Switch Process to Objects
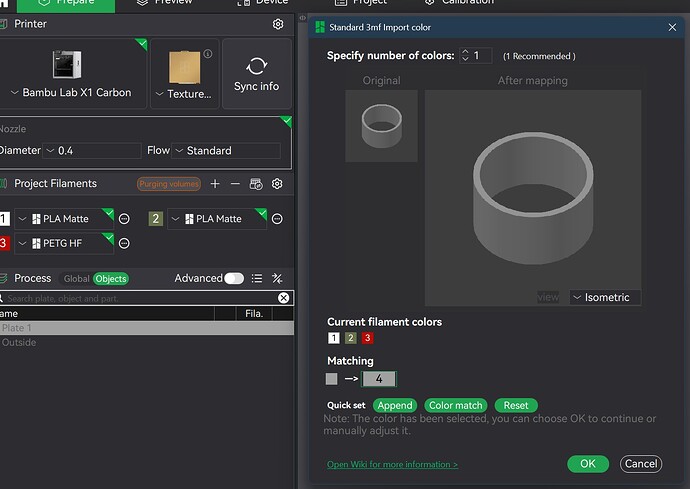Screen dimensions: 690x489 click(111, 279)
